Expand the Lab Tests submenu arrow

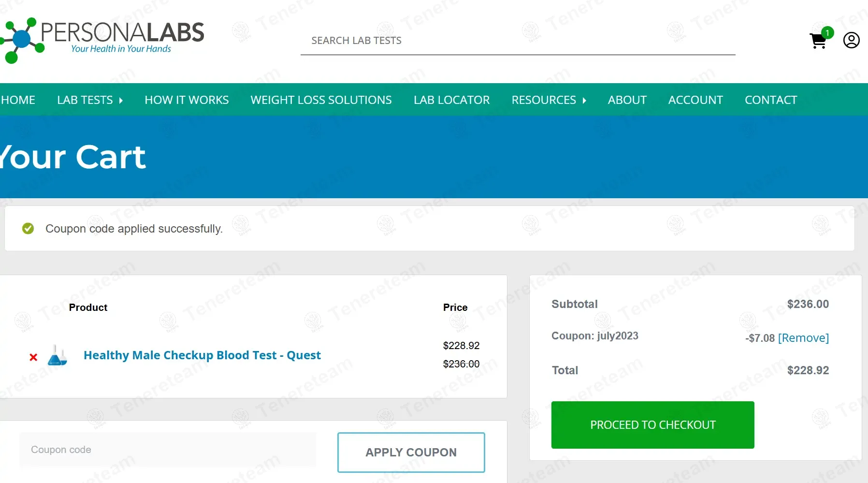(x=121, y=101)
